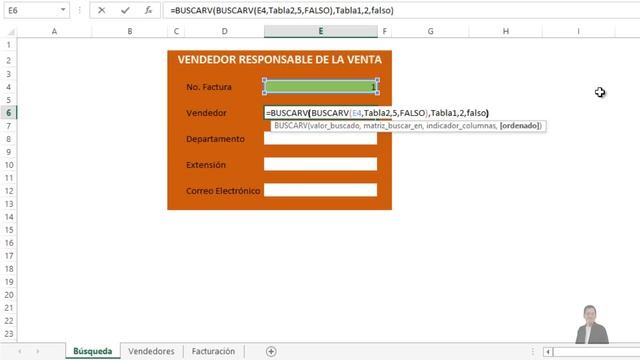Go to next sheet with right arrow
640x360 pixels.
click(x=38, y=351)
